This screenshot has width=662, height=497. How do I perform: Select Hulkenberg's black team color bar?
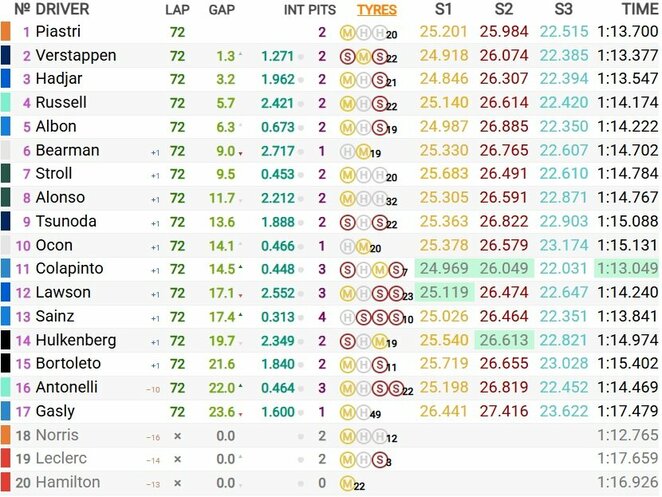point(6,341)
